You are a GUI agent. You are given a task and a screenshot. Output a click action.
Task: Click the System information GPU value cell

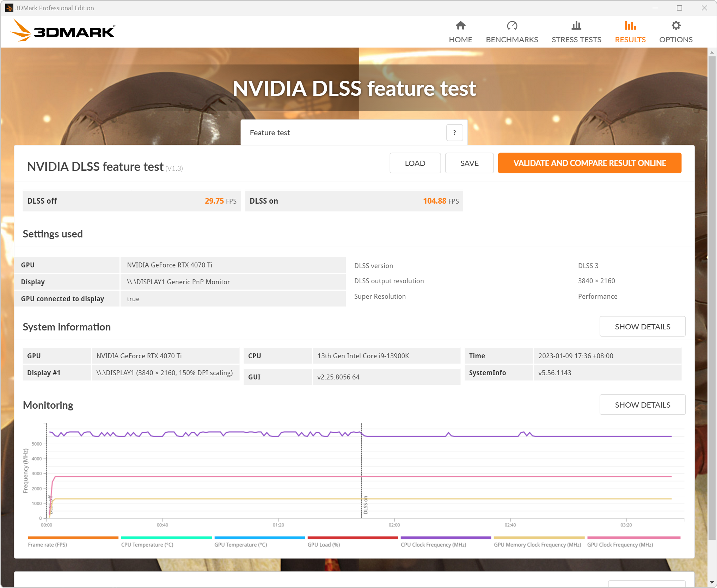[165, 356]
